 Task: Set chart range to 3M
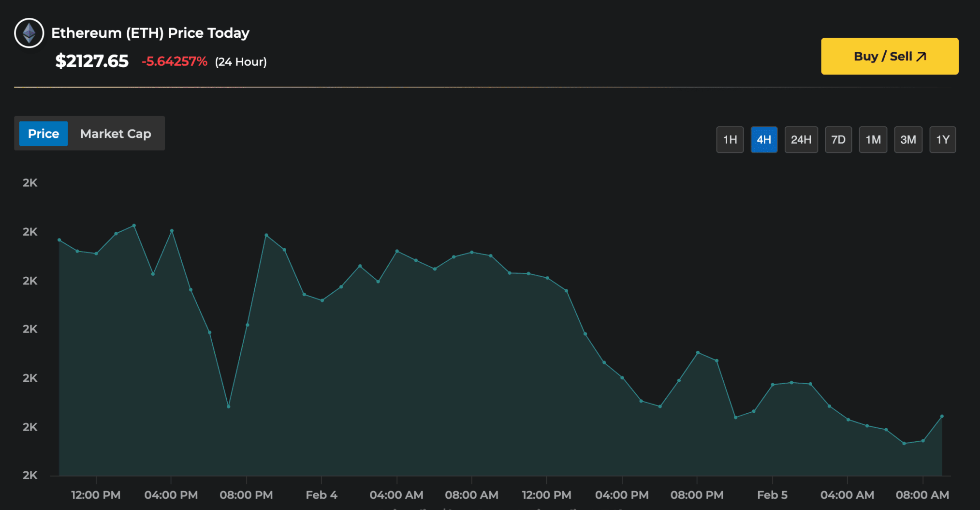908,140
